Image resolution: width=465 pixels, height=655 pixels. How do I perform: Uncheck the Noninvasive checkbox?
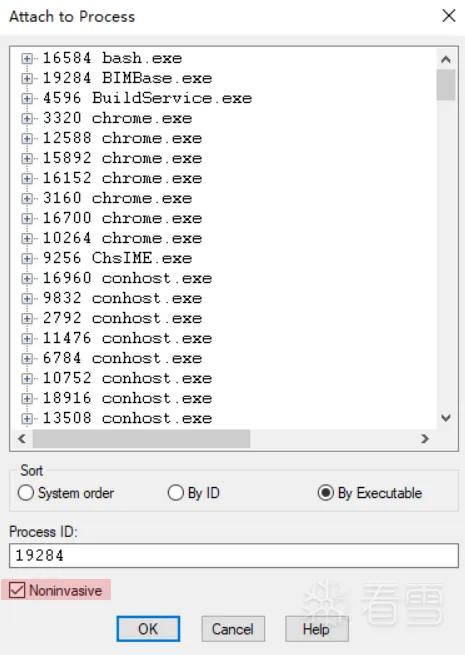pos(17,590)
